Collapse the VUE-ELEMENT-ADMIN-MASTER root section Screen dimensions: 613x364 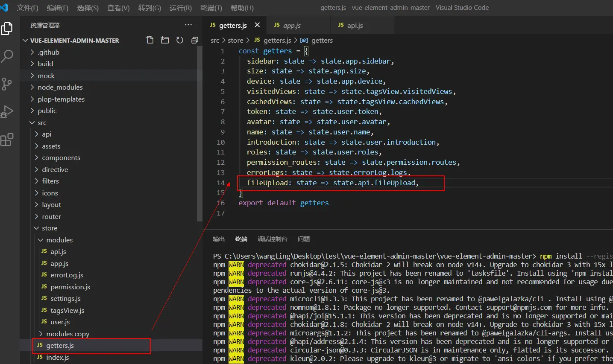74,41
